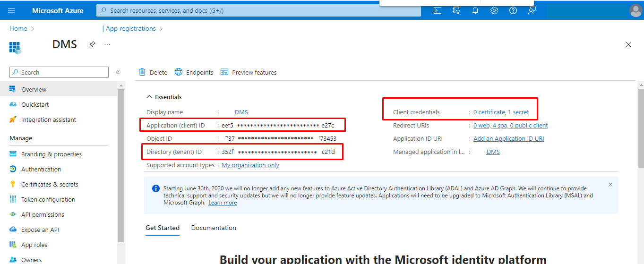Close the DMS blade with the X

(628, 44)
